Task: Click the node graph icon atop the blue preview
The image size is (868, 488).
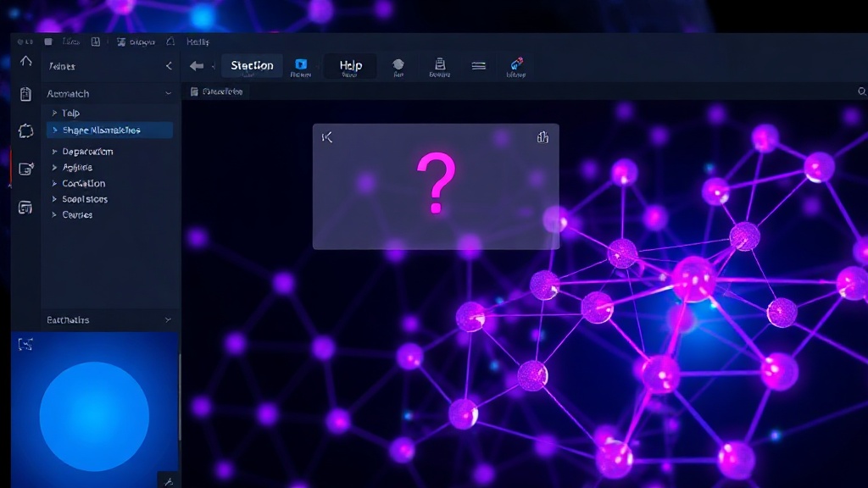Action: [x=25, y=344]
